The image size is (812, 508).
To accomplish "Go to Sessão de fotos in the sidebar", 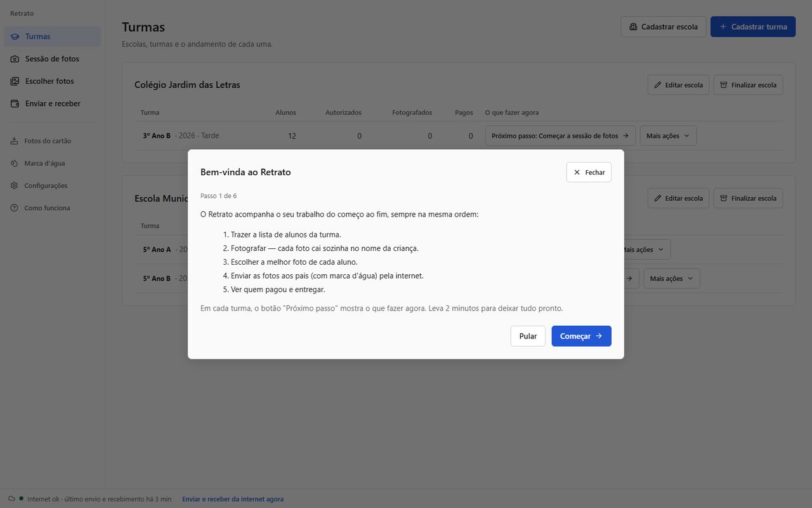I will click(52, 59).
